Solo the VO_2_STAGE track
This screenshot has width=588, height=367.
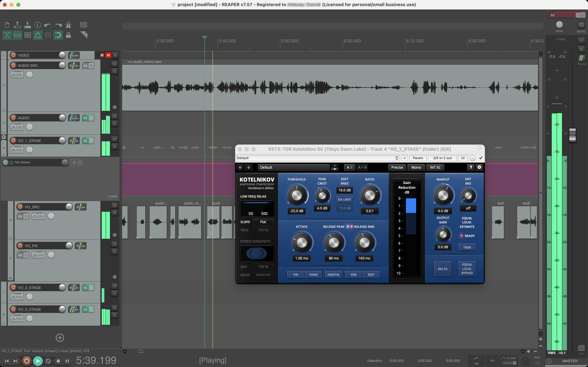pyautogui.click(x=114, y=293)
